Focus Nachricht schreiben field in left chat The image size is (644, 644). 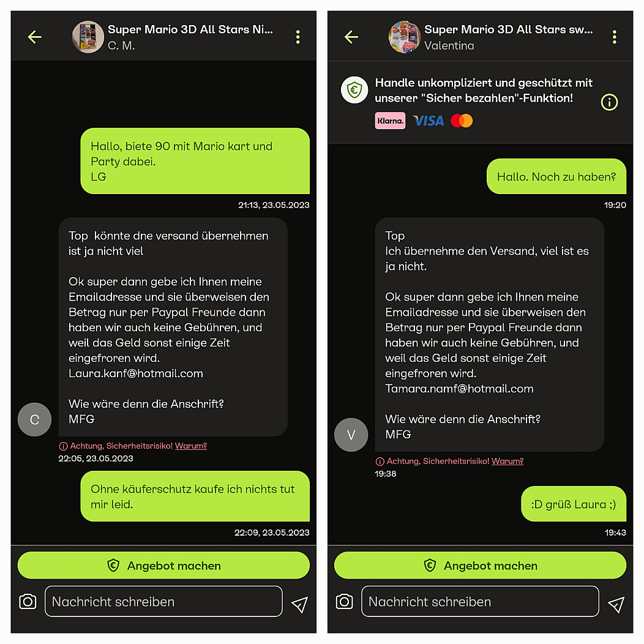(x=163, y=601)
